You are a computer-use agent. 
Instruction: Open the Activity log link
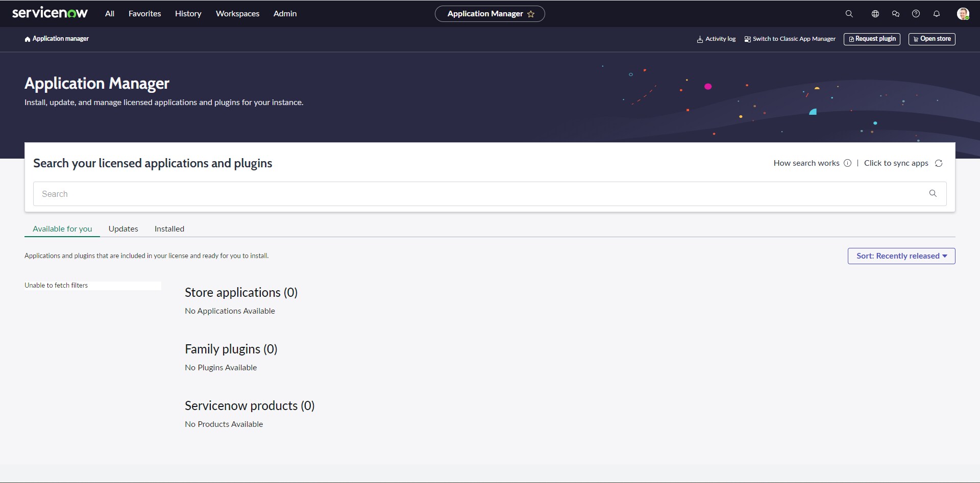tap(716, 39)
